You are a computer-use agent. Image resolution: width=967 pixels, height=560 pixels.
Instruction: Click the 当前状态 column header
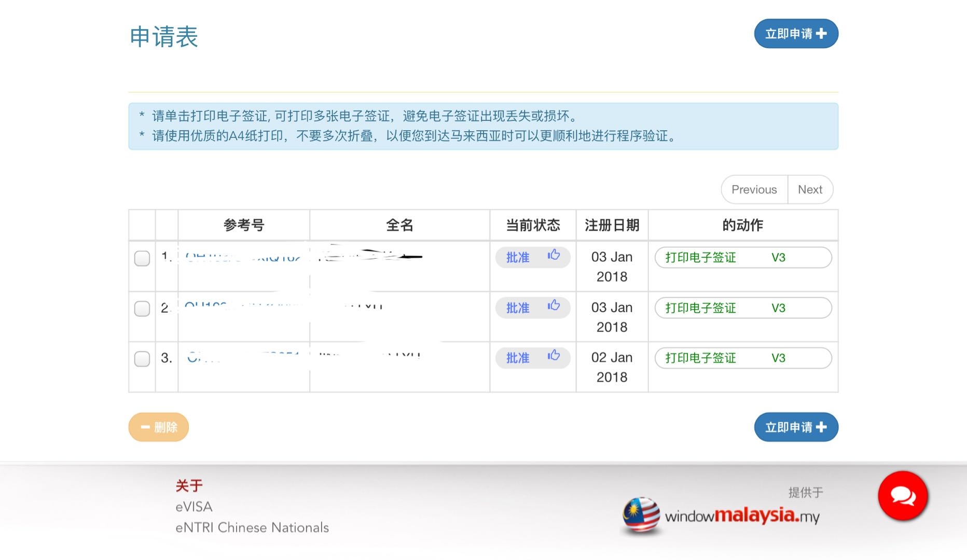[533, 225]
